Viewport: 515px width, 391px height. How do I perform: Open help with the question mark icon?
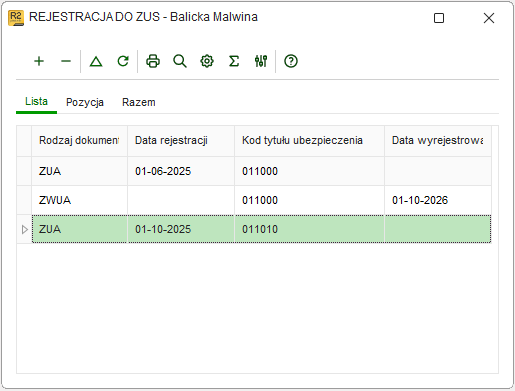pos(291,61)
